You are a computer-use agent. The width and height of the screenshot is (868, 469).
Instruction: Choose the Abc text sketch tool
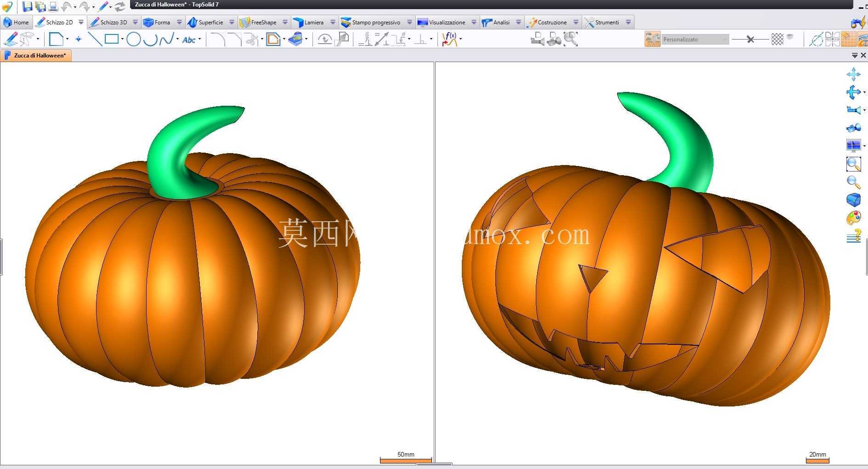pyautogui.click(x=189, y=40)
